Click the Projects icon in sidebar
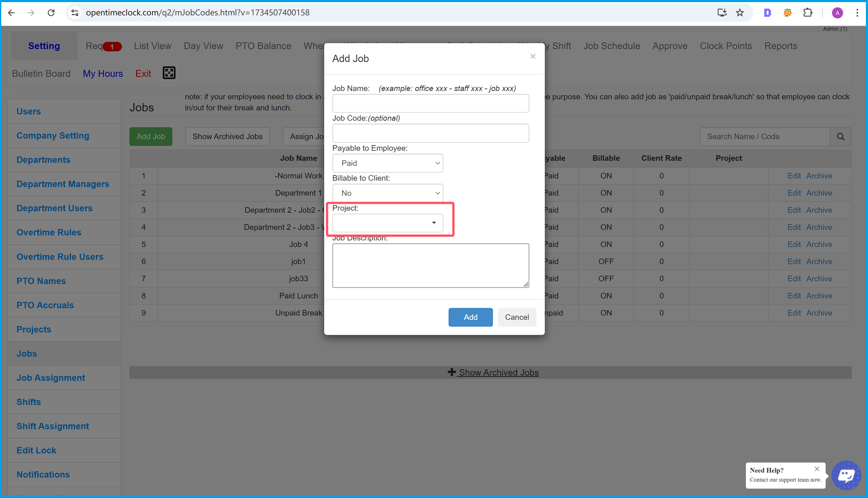Viewport: 868px width, 498px height. (34, 329)
